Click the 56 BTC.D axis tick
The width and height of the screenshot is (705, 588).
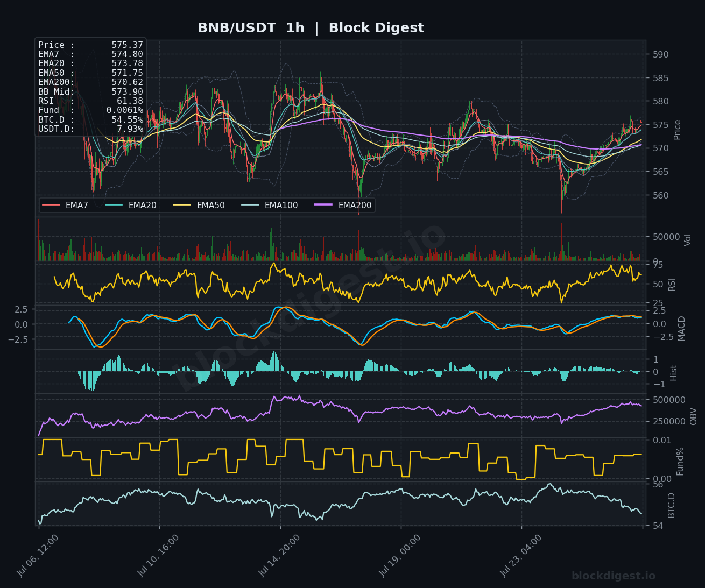(x=658, y=484)
